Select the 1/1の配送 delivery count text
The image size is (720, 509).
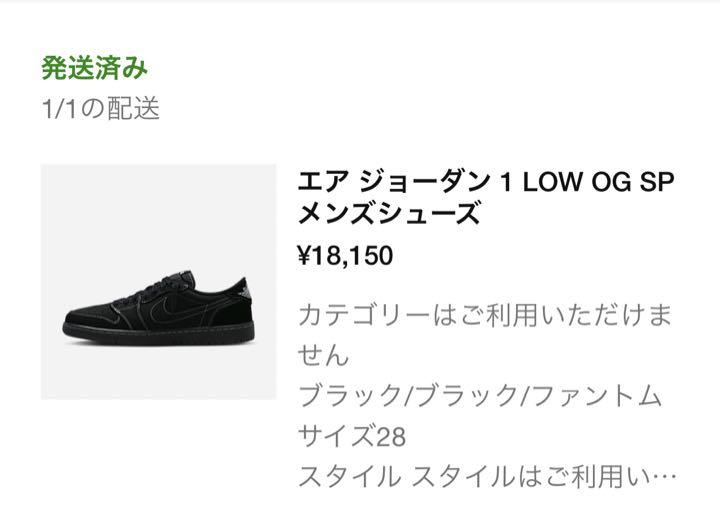pyautogui.click(x=101, y=108)
